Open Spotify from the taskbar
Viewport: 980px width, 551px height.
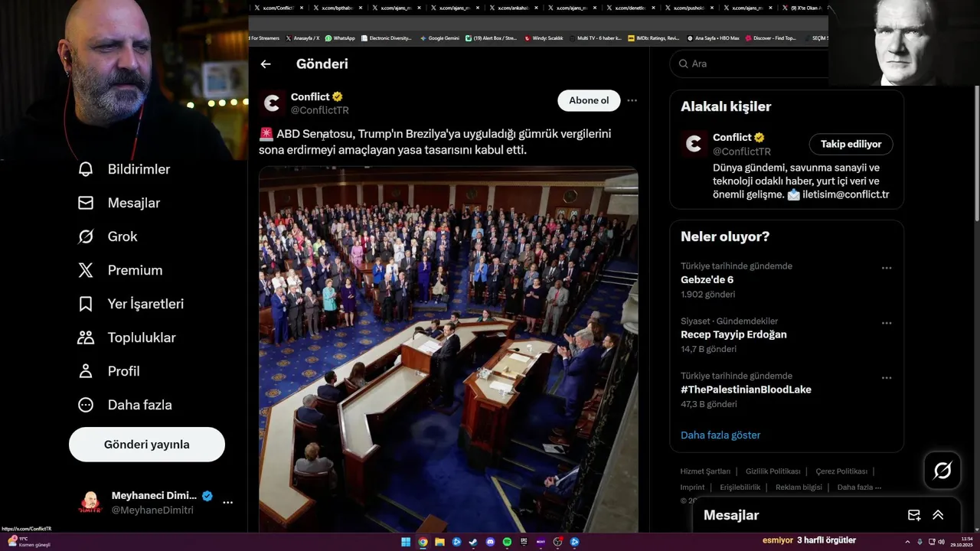pyautogui.click(x=507, y=542)
